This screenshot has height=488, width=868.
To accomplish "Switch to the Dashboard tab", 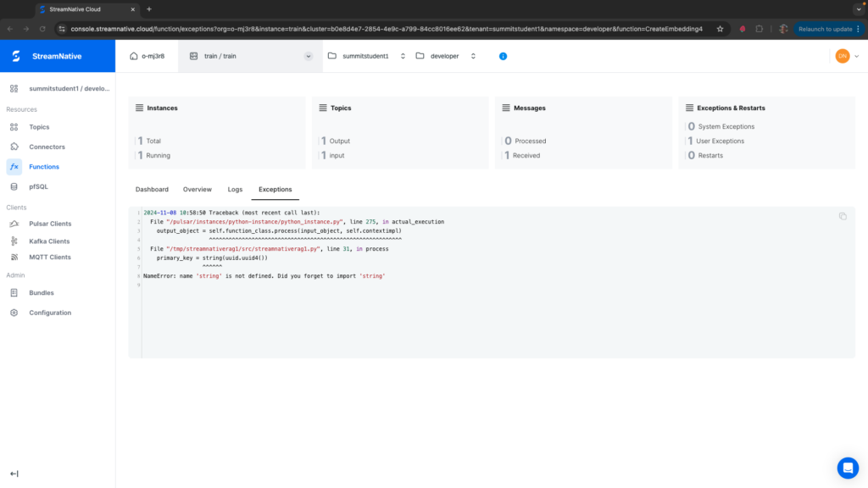I will 152,189.
